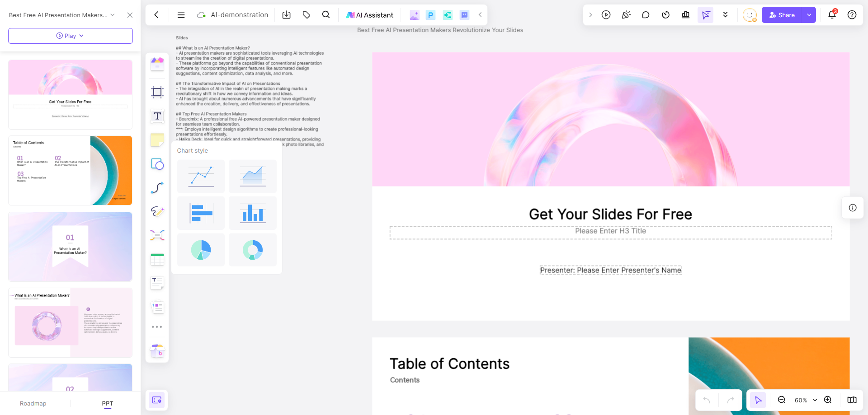Screen dimensions: 868x415
Task: Open comments with the speech bubble icon
Action: click(x=646, y=15)
